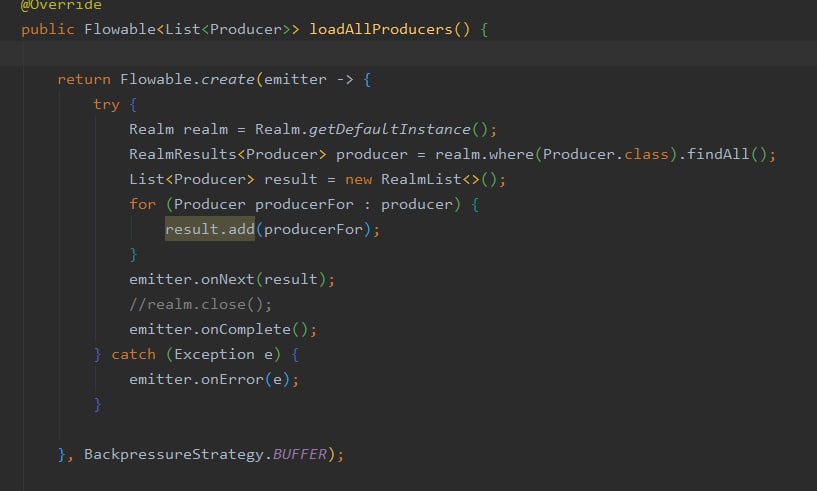
Task: Click 'emitter.onNext(result)' line
Action: (x=232, y=279)
